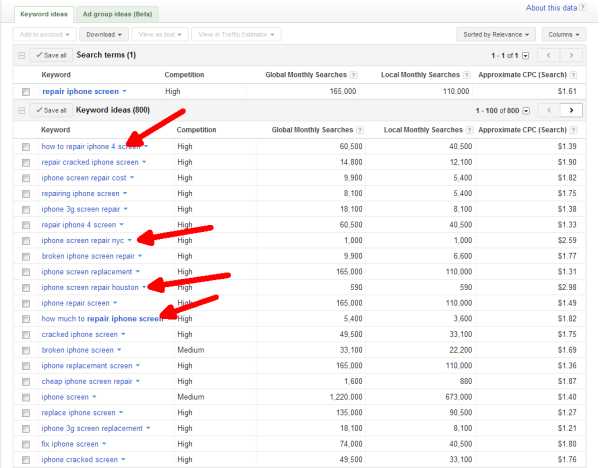Open the About this data link
This screenshot has height=468, width=600.
click(551, 8)
